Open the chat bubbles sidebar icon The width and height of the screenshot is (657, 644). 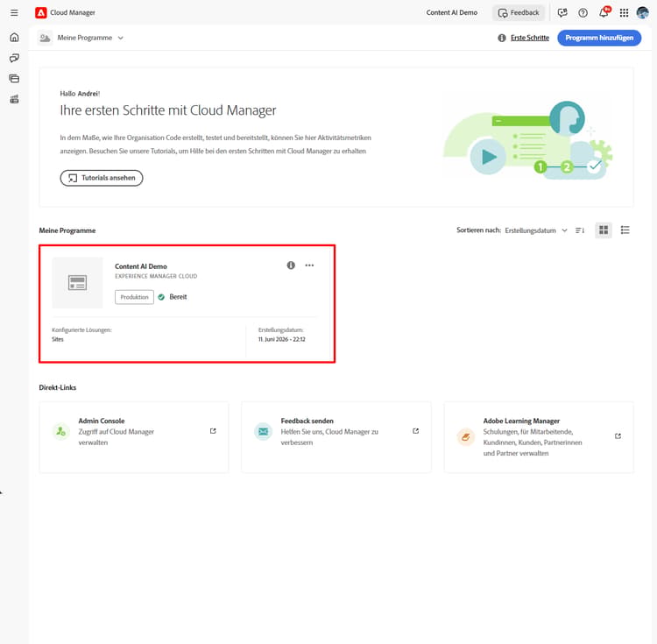[x=14, y=58]
